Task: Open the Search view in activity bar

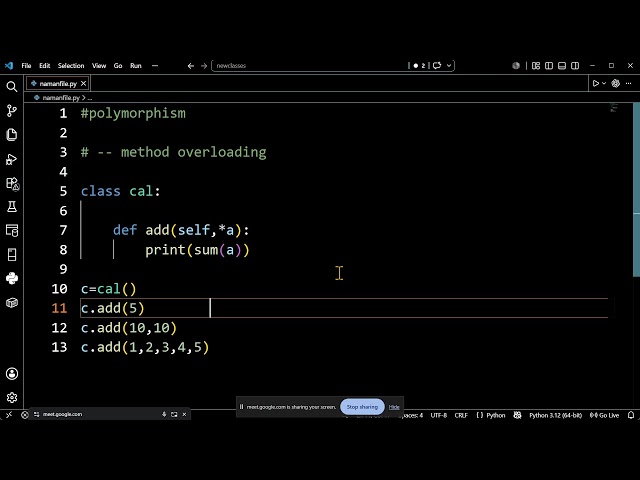Action: point(11,87)
